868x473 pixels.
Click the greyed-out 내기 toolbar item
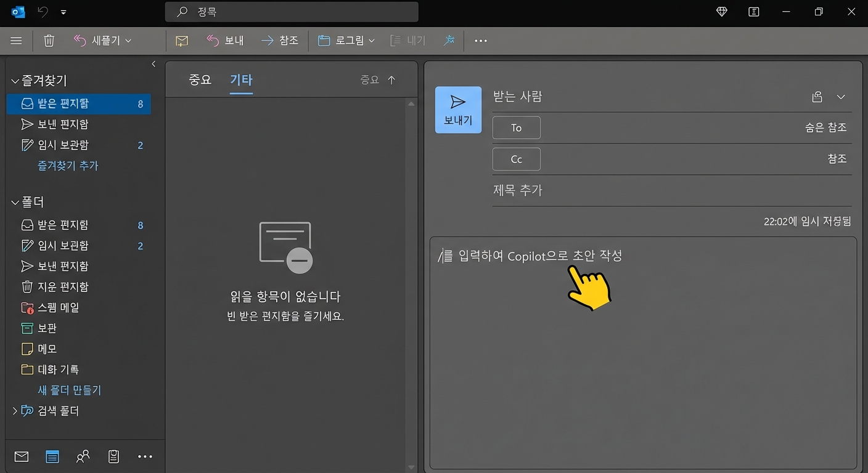coord(408,41)
